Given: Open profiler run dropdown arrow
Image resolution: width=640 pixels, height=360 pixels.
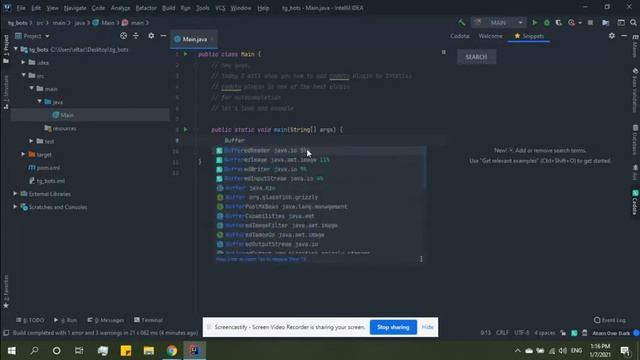Looking at the screenshot, I should pyautogui.click(x=580, y=23).
